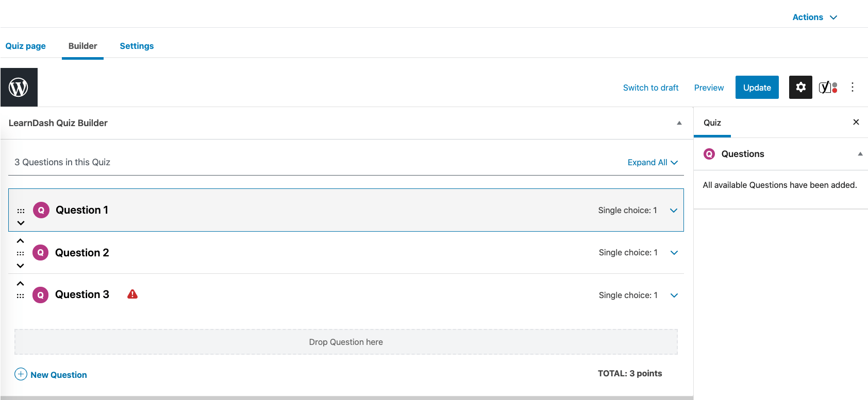Click the Q icon of Question 1

point(41,210)
